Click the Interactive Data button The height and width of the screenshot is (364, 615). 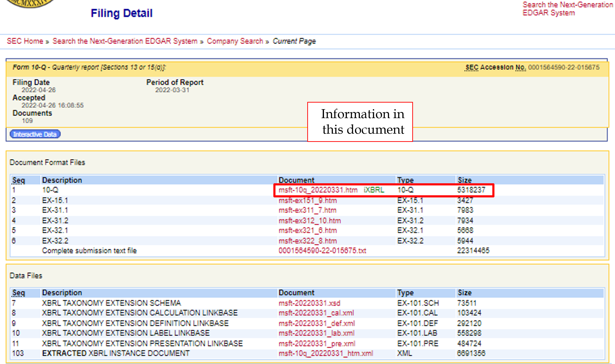coord(35,134)
